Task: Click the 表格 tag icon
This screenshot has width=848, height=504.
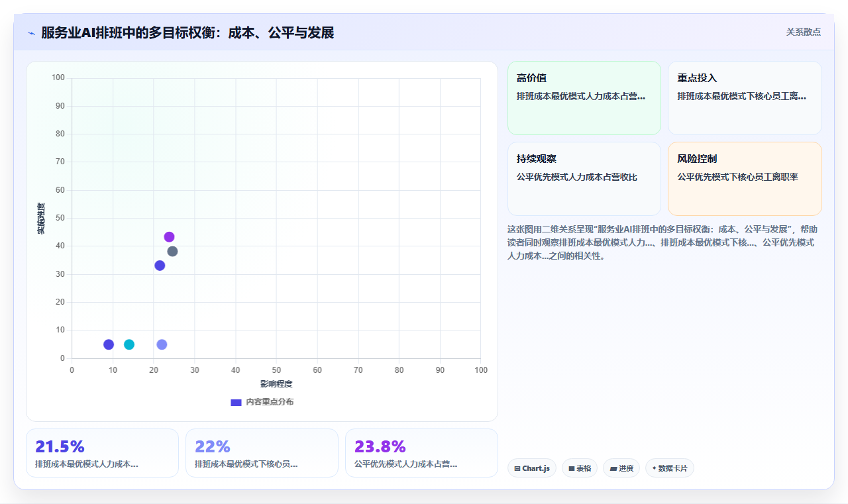Action: point(572,469)
